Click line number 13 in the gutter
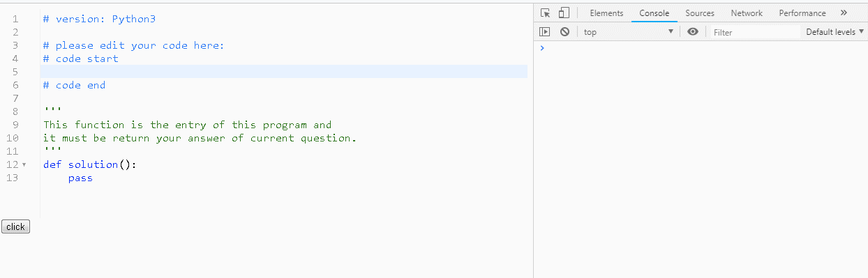 [x=12, y=178]
